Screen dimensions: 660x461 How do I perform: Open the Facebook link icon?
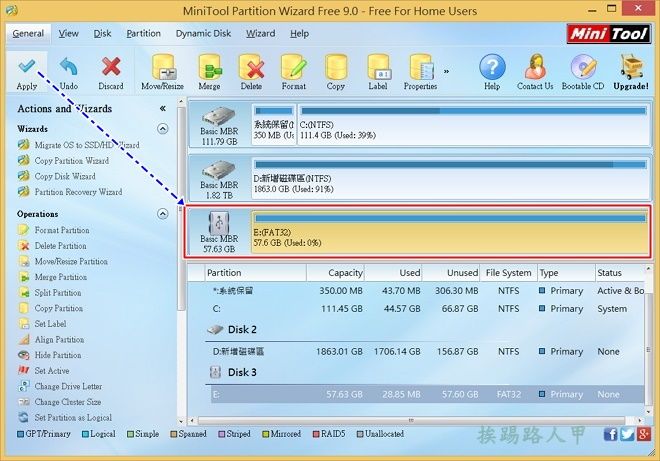(x=610, y=434)
